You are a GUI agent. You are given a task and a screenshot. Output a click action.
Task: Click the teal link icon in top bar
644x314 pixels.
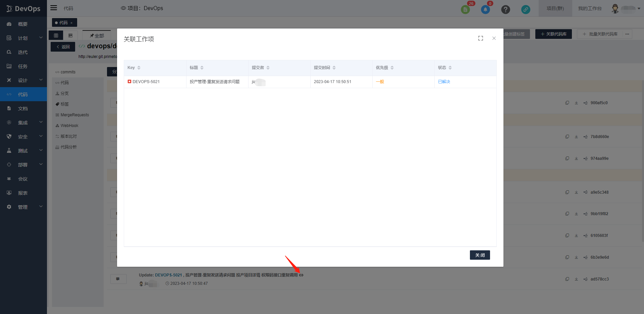[x=526, y=10]
